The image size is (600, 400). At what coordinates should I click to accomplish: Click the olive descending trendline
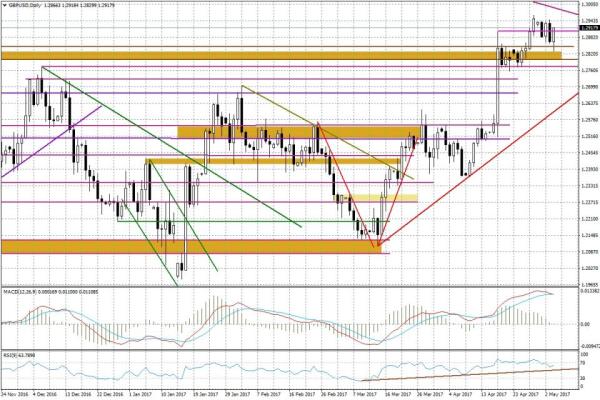click(320, 130)
